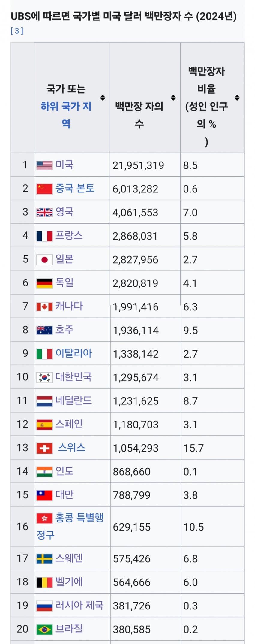
Task: Click the Switzerland flag icon
Action: pyautogui.click(x=44, y=448)
